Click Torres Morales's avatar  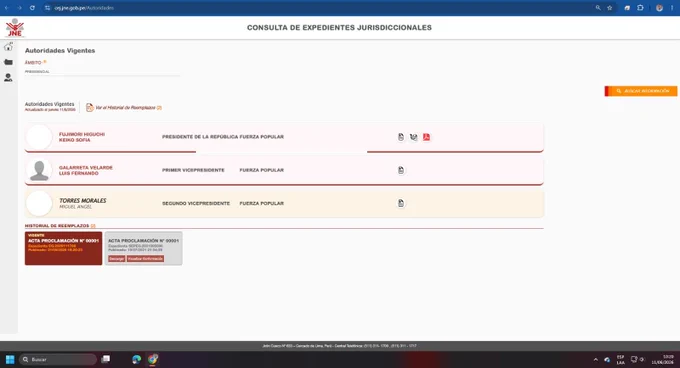(39, 203)
